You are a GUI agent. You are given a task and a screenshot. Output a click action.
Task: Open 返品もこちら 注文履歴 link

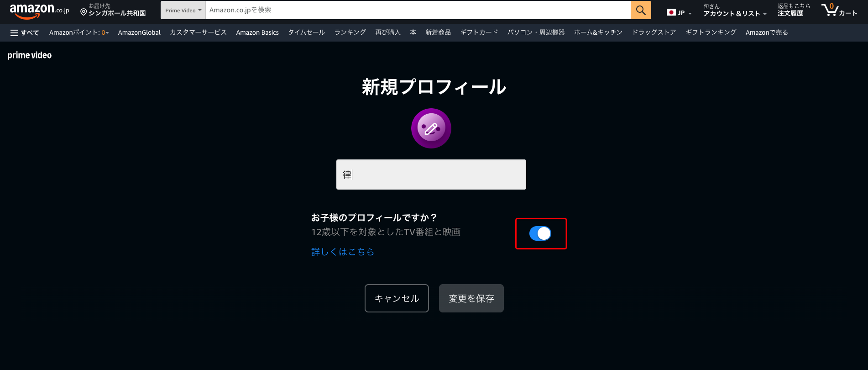pos(794,10)
